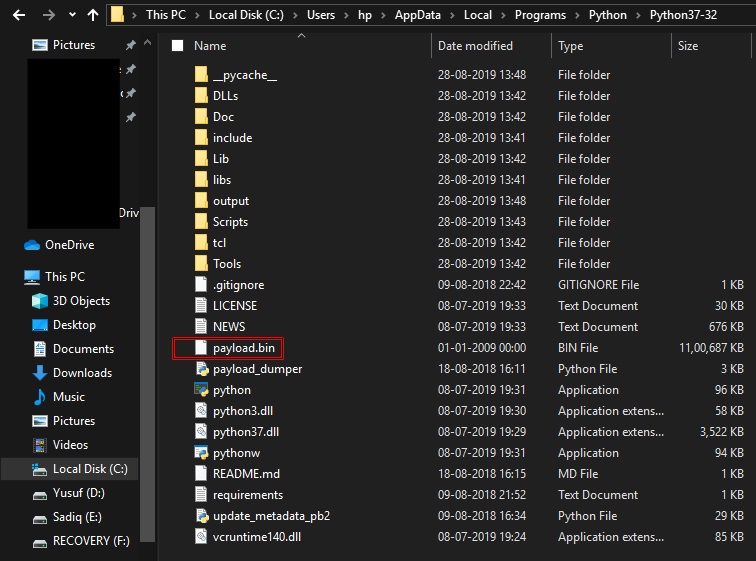The width and height of the screenshot is (756, 561).
Task: Select the requirements text document icon
Action: point(201,494)
